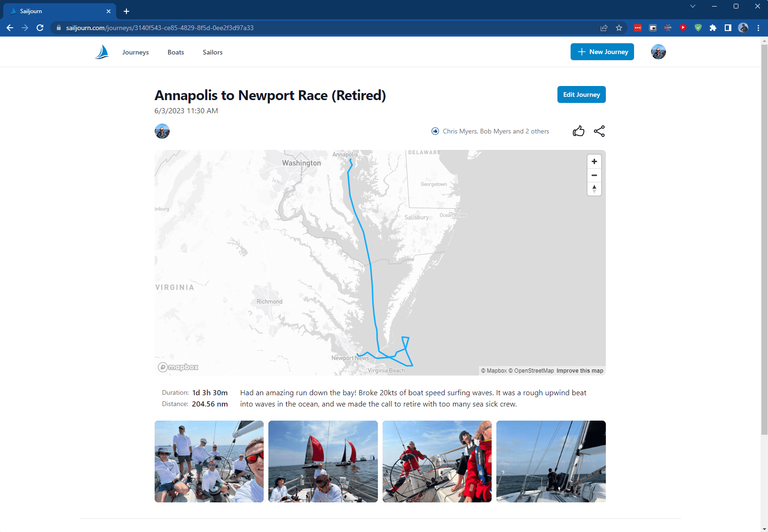
Task: Open the © OpenStreetMap attribution link
Action: click(531, 371)
